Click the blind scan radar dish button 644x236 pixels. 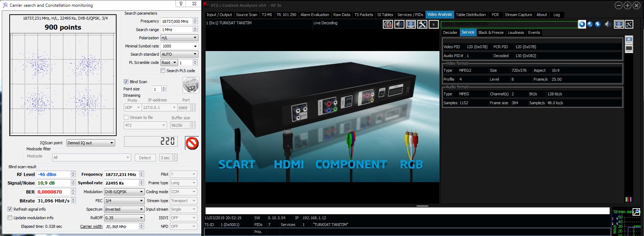pos(191,85)
